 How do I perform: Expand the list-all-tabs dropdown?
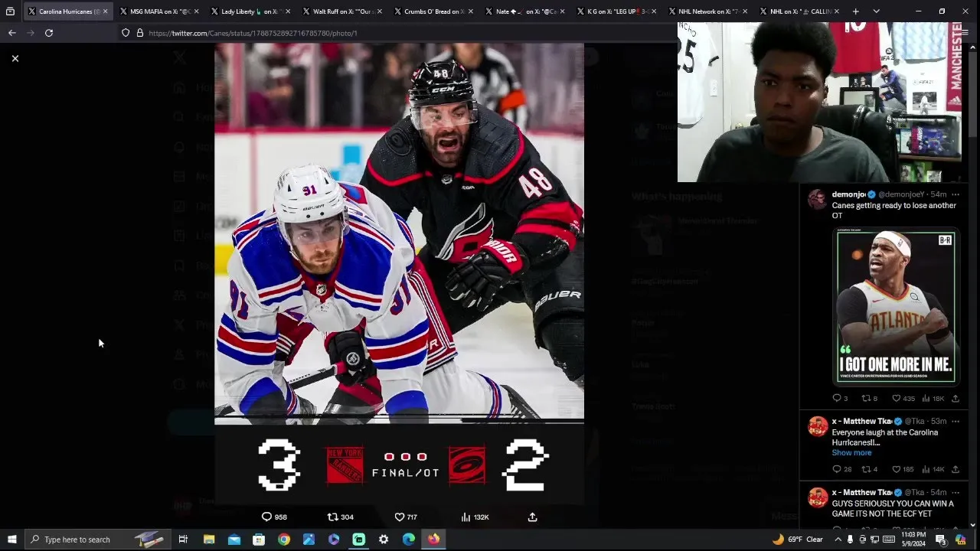pyautogui.click(x=876, y=11)
